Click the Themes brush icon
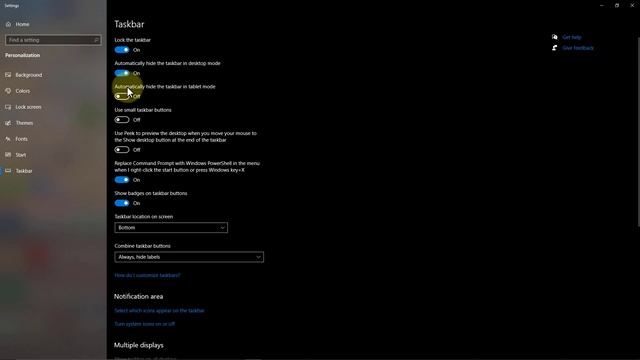The image size is (640, 360). point(8,123)
